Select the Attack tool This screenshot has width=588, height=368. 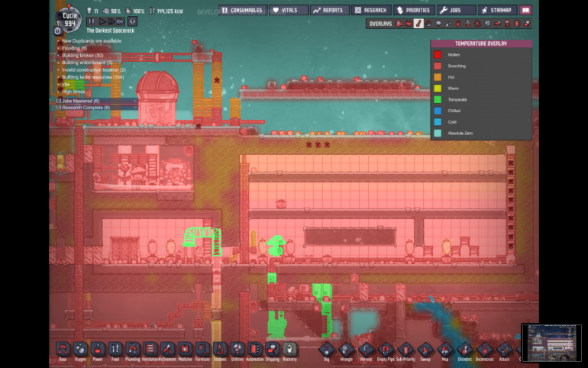point(504,351)
